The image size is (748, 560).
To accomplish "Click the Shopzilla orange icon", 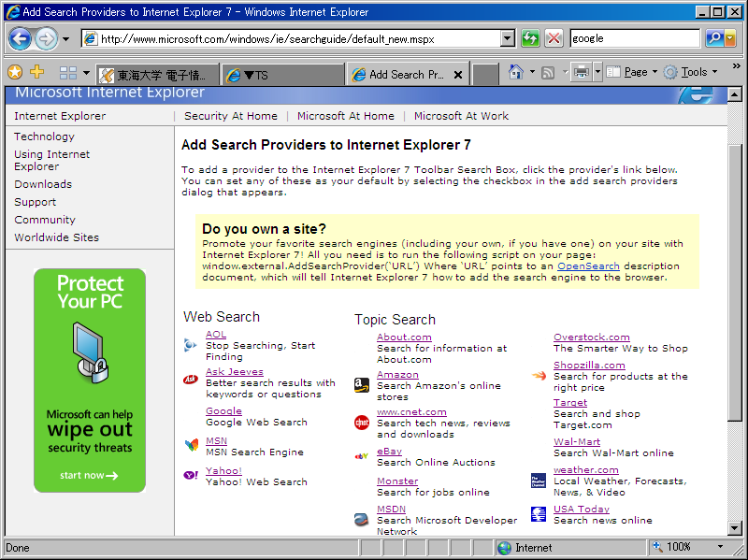I will point(539,376).
